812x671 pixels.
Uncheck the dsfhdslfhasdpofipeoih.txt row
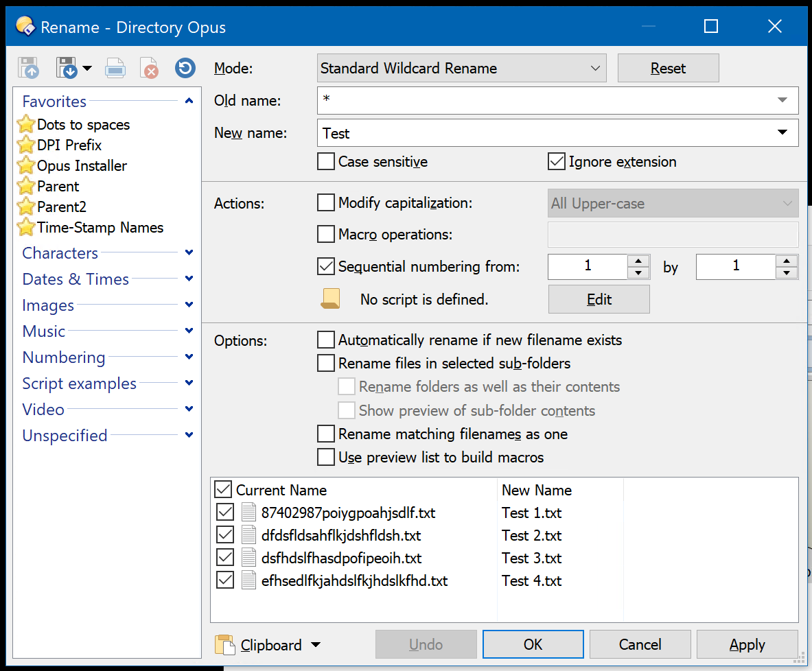coord(224,558)
